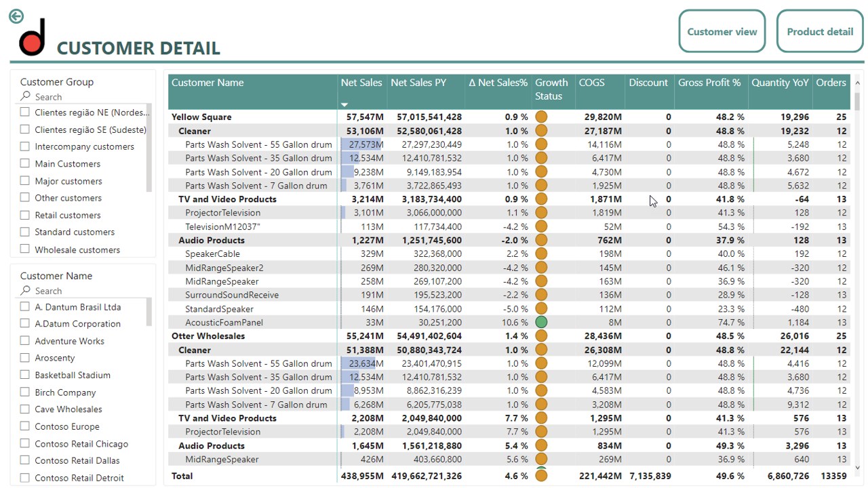Tick the Birch Company checkbox

pyautogui.click(x=25, y=392)
